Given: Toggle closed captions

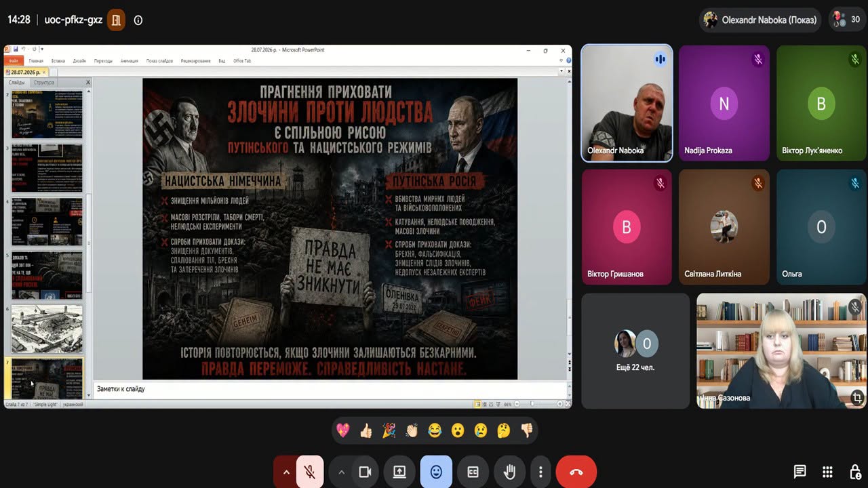Looking at the screenshot, I should coord(473,472).
